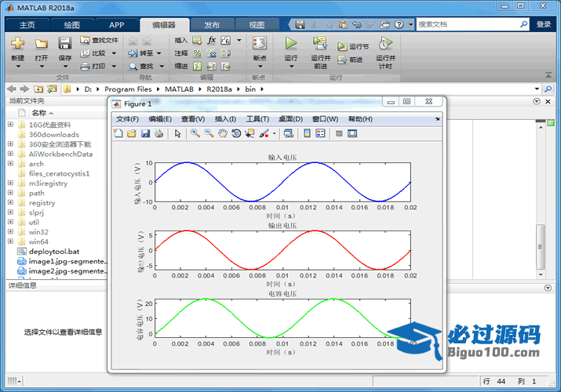Click the Name (名称) column header
The width and height of the screenshot is (561, 392).
[39, 113]
